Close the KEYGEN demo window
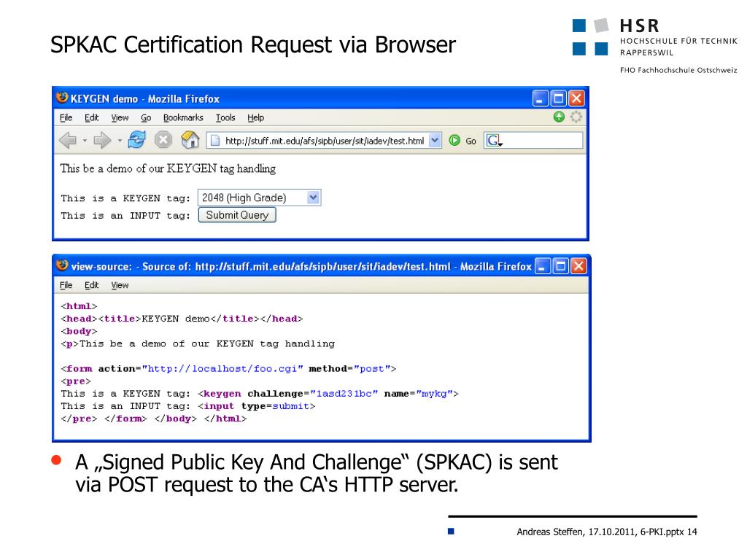The height and width of the screenshot is (560, 747). [576, 98]
